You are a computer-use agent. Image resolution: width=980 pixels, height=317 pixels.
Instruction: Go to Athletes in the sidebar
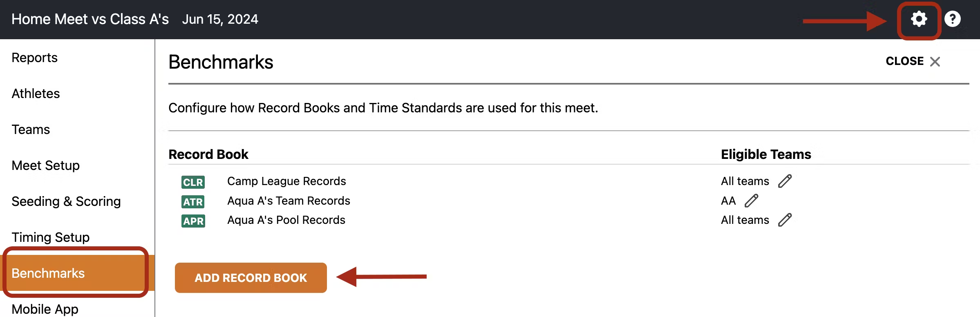coord(36,94)
